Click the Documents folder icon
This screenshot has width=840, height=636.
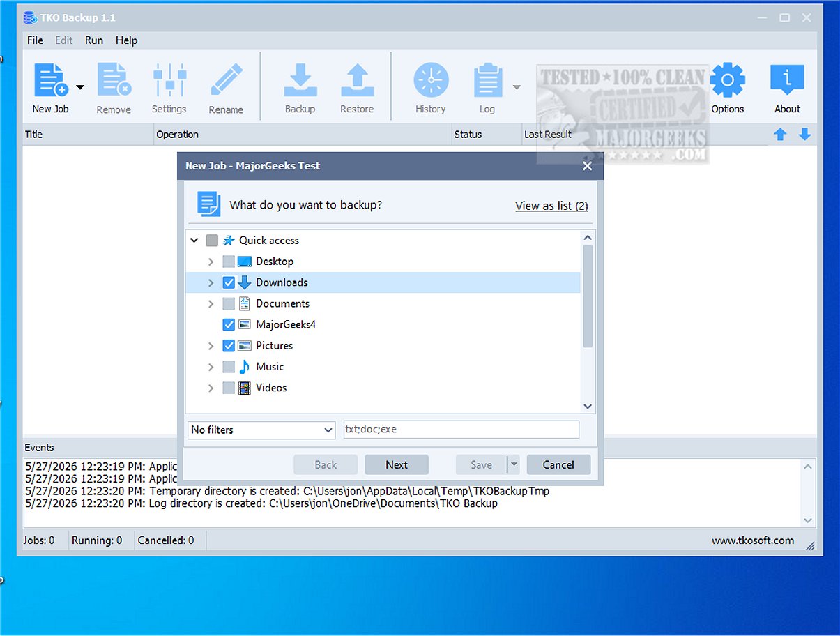pyautogui.click(x=244, y=303)
